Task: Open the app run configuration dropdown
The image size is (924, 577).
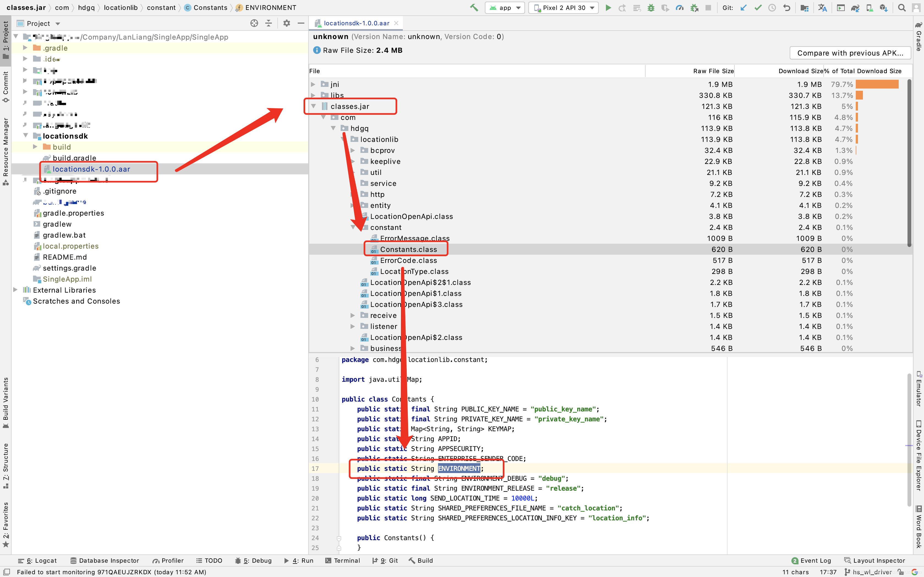Action: coord(505,8)
